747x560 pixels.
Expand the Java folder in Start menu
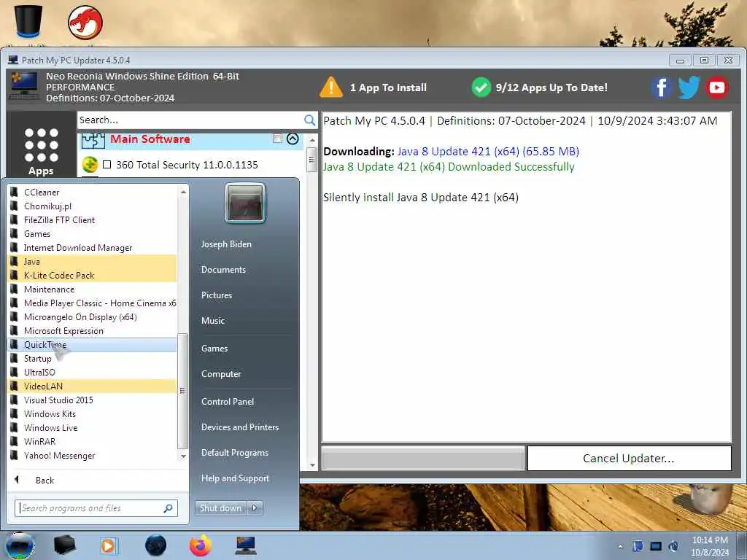click(x=93, y=262)
